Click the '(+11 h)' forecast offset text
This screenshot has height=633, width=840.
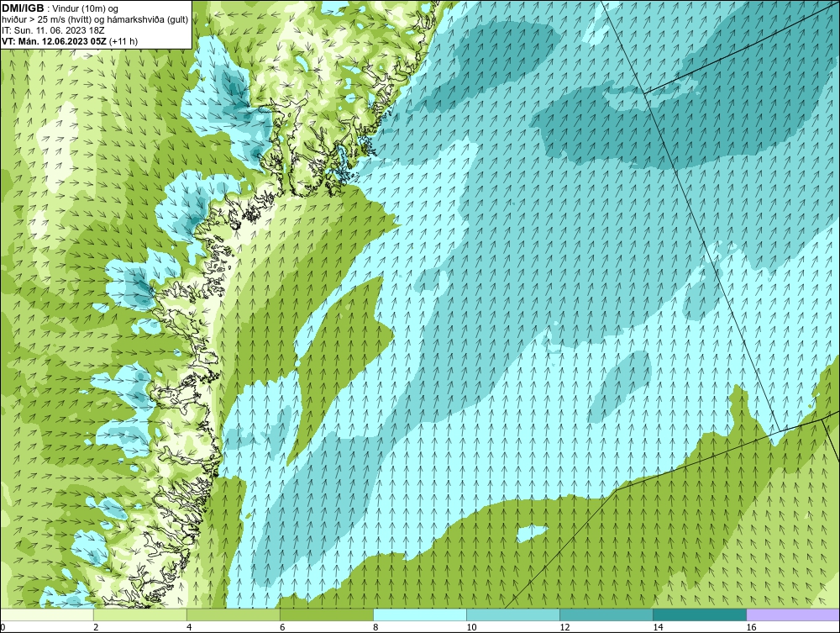(x=124, y=41)
